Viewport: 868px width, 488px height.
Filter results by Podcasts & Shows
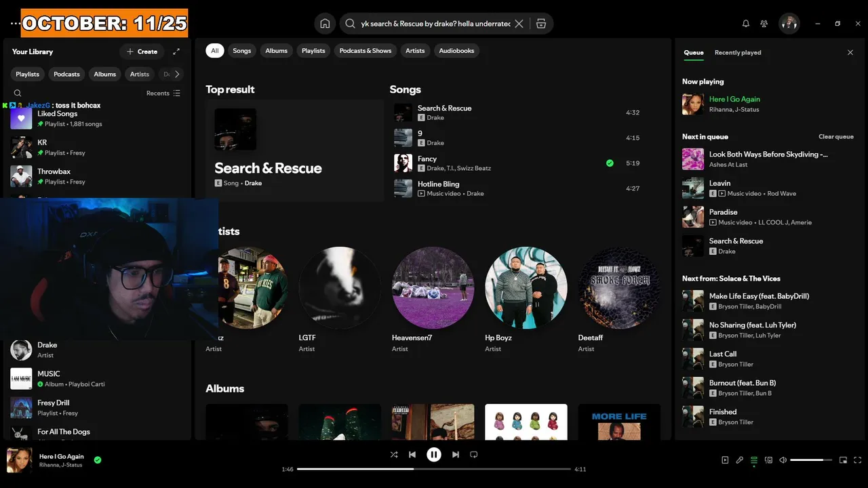[x=366, y=51]
